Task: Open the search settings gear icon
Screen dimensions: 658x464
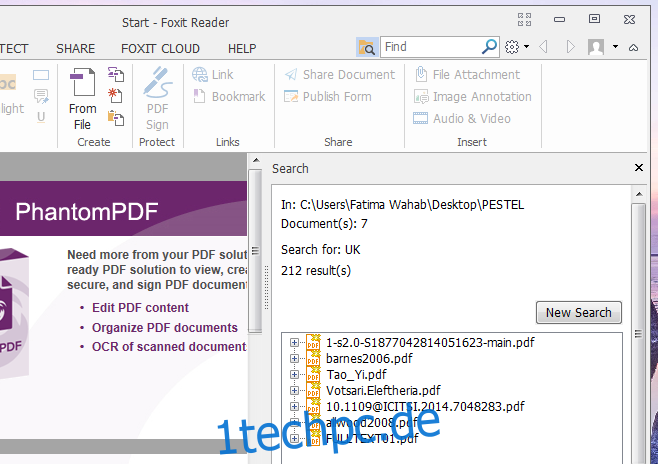Action: (x=512, y=47)
